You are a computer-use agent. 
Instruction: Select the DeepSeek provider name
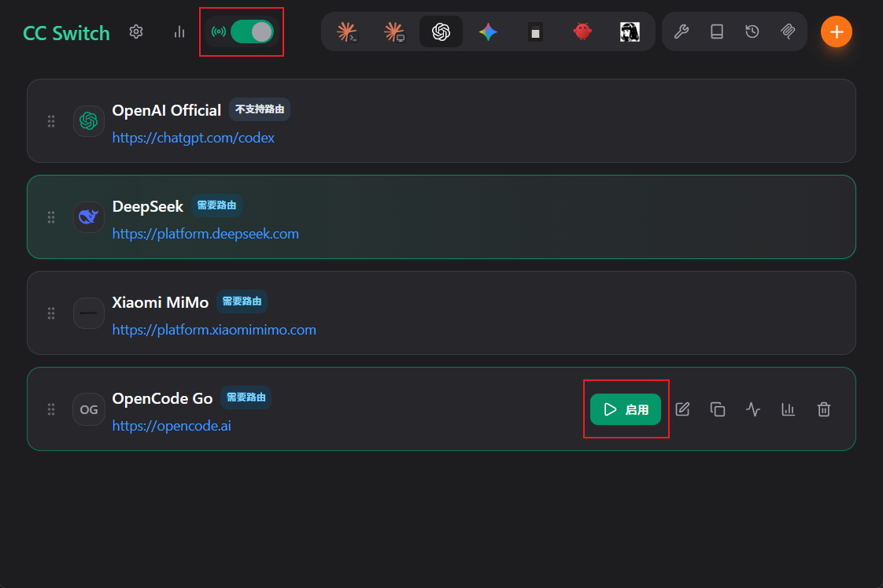click(147, 207)
